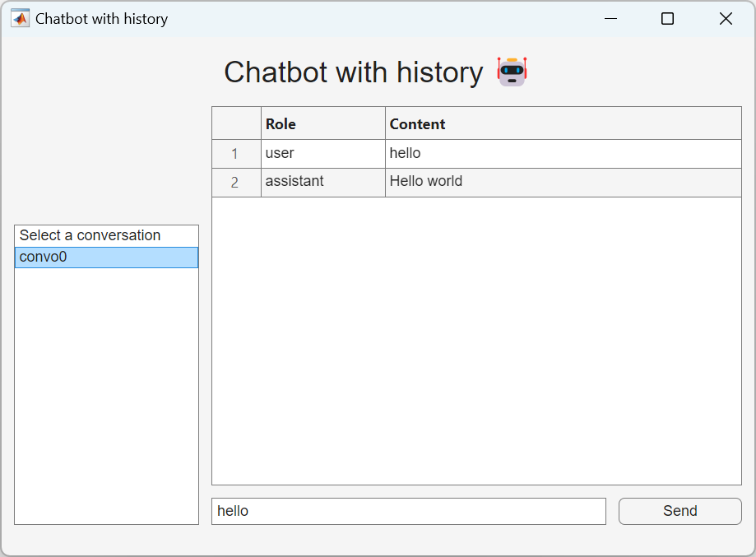Select the "user" role cell
This screenshot has width=756, height=557.
coord(322,154)
